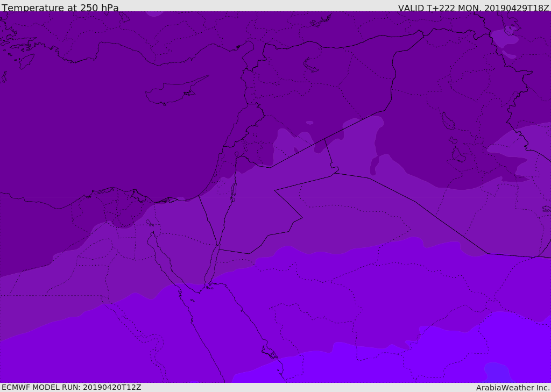Image resolution: width=551 pixels, height=392 pixels.
Task: Click the 'ECMWF MODEL RUN: 20190420T12Z' text
Action: click(72, 387)
